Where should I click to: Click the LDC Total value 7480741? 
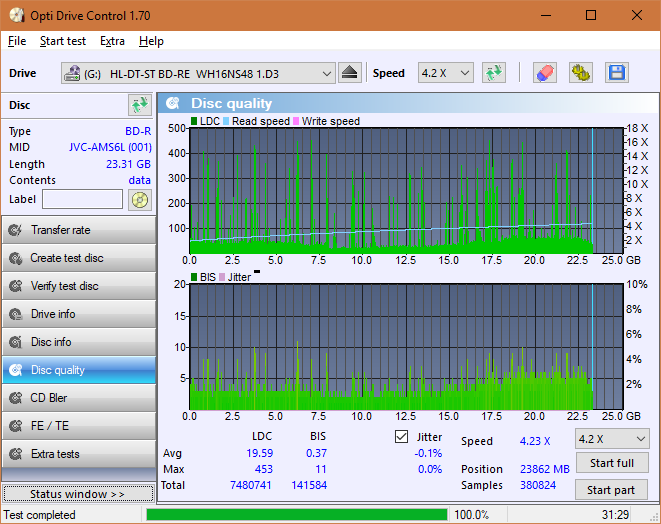coord(250,485)
